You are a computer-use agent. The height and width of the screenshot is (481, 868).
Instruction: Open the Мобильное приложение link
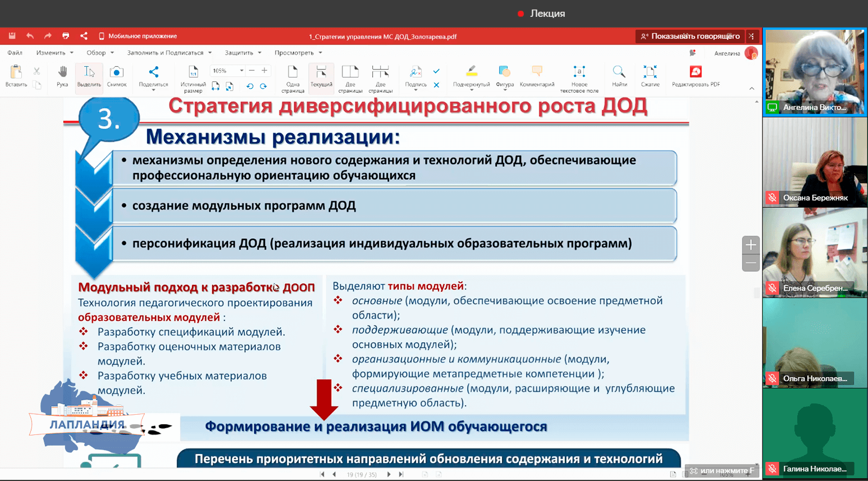tap(138, 36)
